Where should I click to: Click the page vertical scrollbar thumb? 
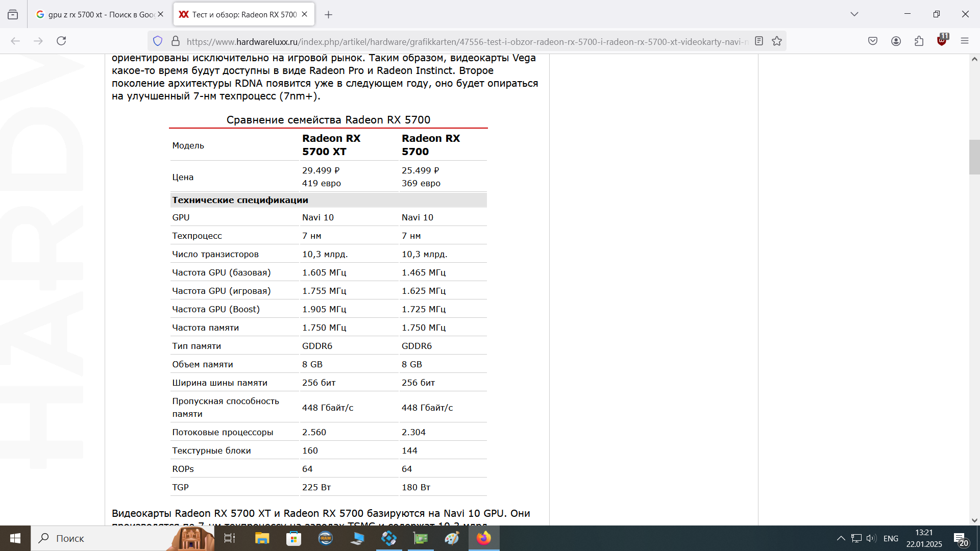point(974,157)
